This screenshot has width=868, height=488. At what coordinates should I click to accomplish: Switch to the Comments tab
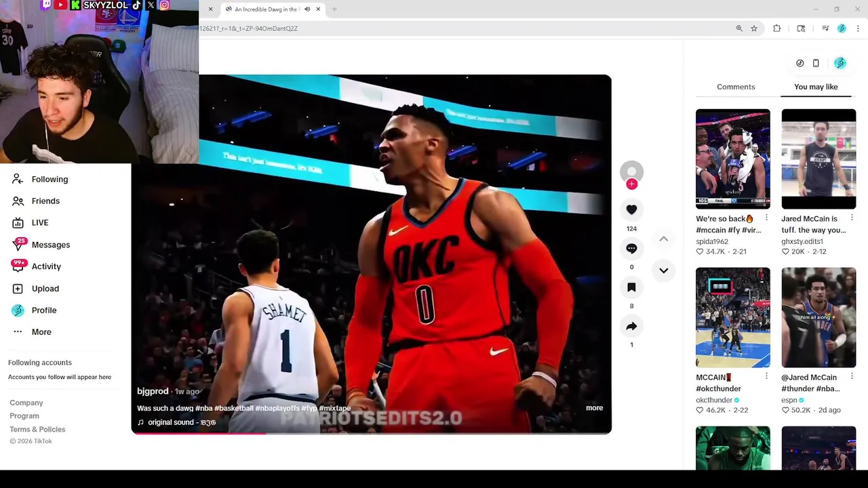736,87
